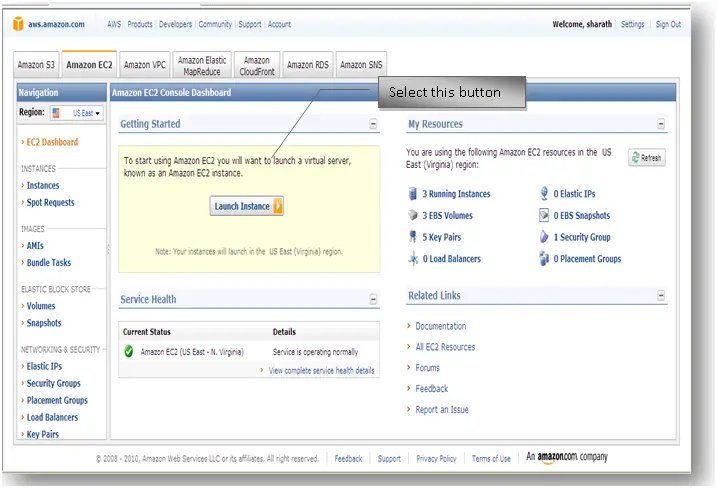Collapse the My Resources panel
Viewport: 717px width, 488px height.
coord(661,124)
